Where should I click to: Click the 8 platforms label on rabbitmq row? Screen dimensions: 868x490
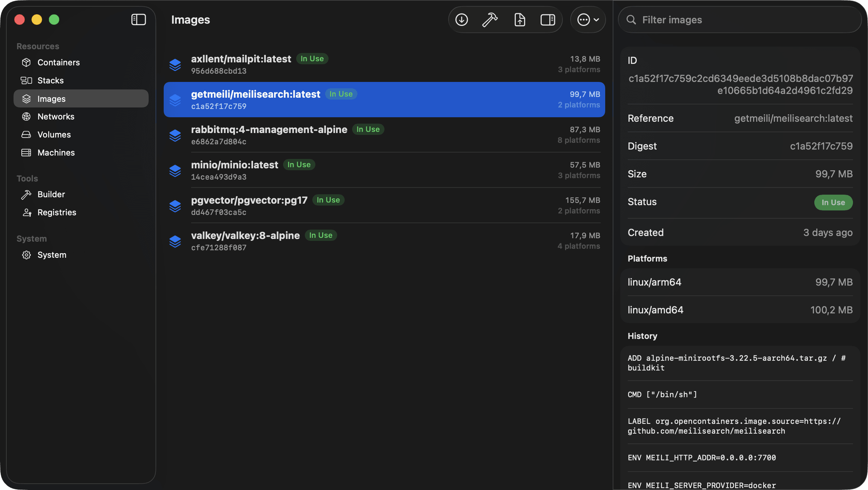[579, 140]
